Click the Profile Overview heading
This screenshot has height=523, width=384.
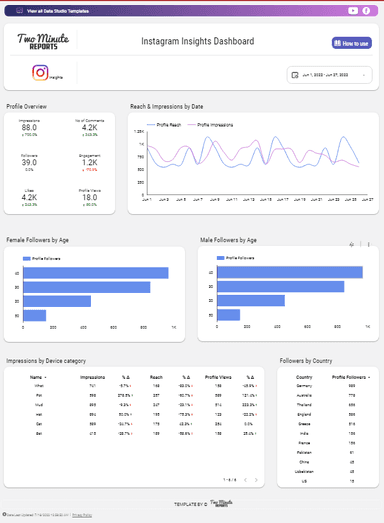click(26, 106)
